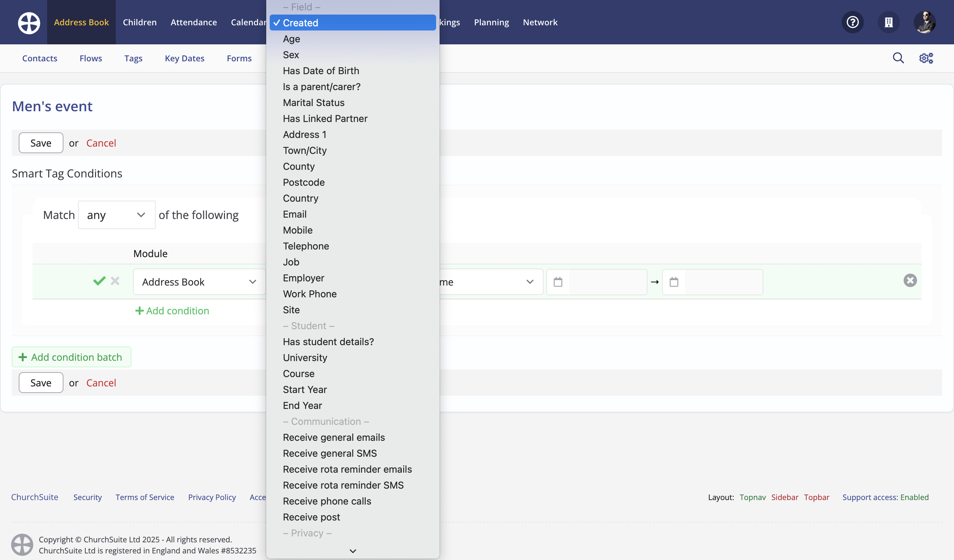Select Has Linked Partner option
Viewport: 954px width, 560px height.
(353, 119)
